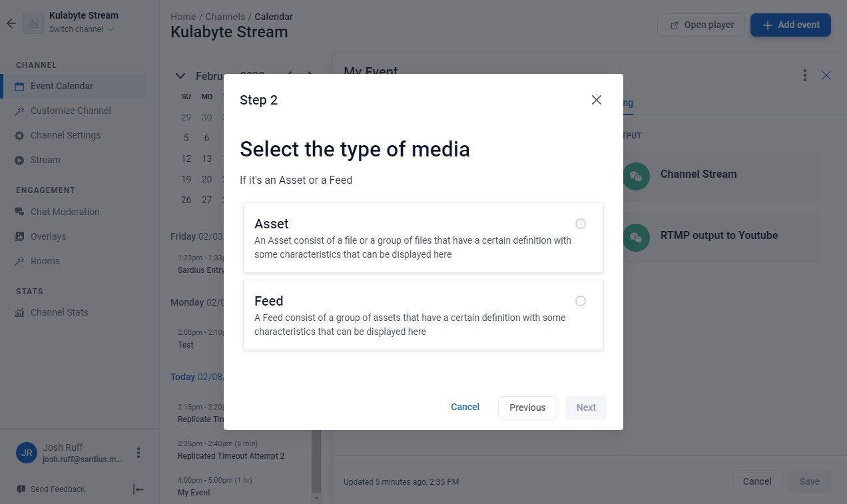Select the Feed radio button
Screen dimensions: 847x504
(581, 301)
